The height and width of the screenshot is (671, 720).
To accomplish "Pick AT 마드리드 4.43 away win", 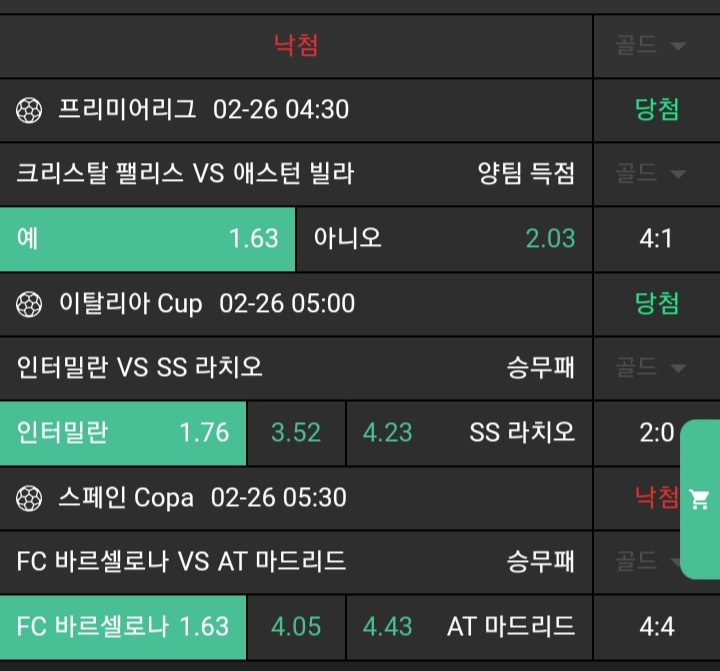I will click(469, 627).
